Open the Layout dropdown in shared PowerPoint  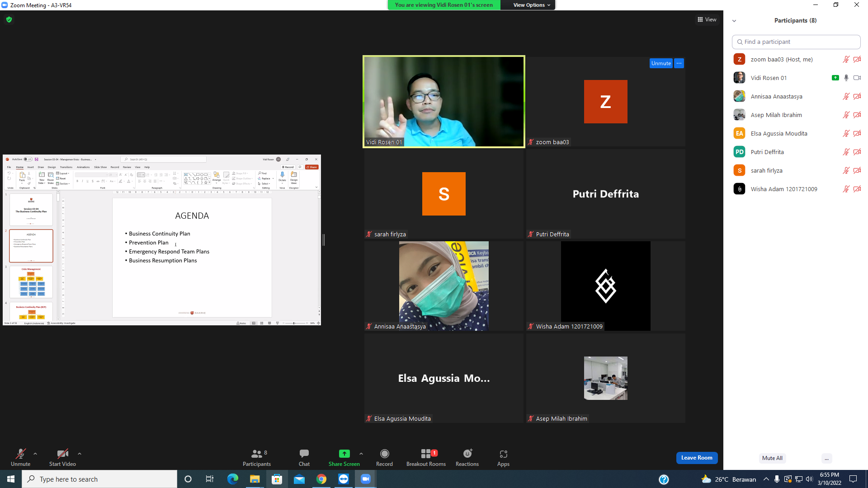(63, 174)
